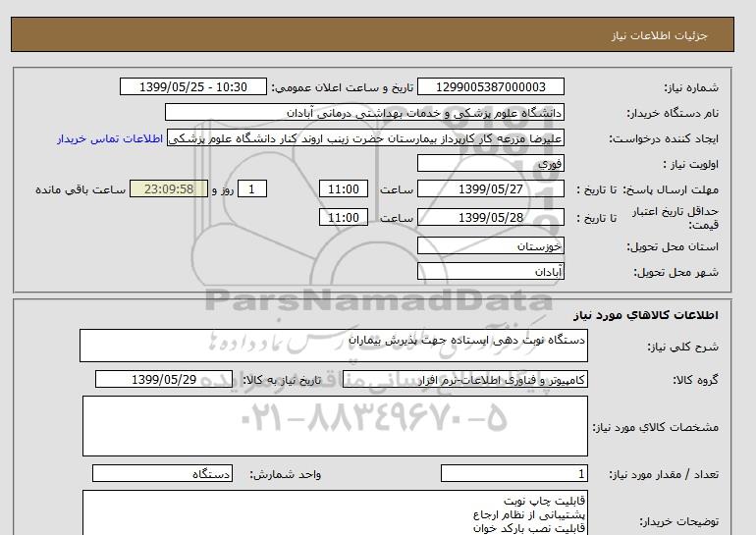
Task: Click the buyer name field دانشگاه علوم پزشکی آبادان
Action: click(364, 112)
